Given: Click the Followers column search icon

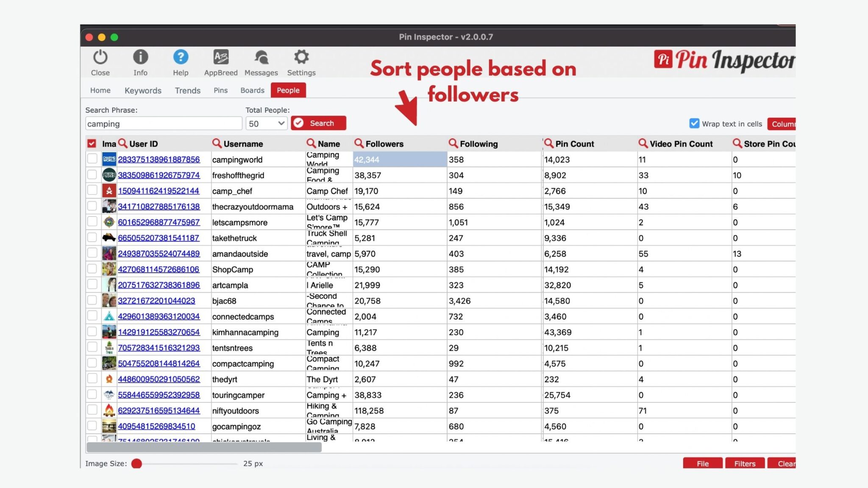Looking at the screenshot, I should pos(359,143).
